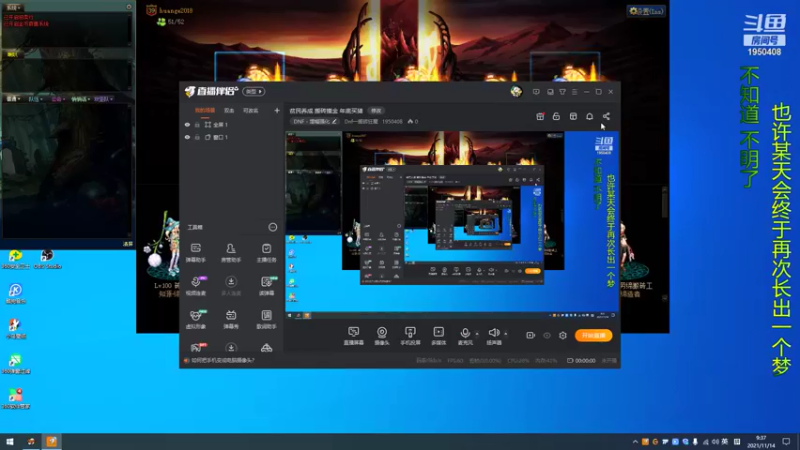
Task: Open the notification bell icon
Action: coord(589,116)
